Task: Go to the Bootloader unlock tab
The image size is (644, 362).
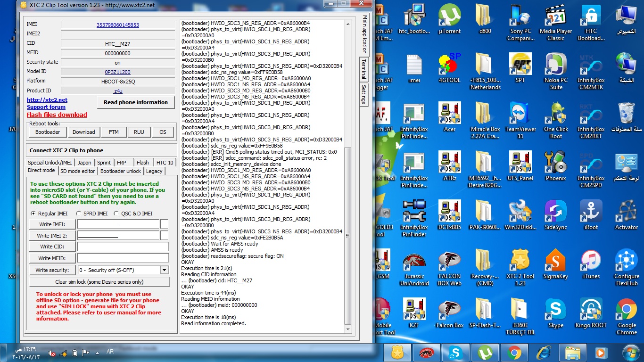Action: tap(121, 171)
